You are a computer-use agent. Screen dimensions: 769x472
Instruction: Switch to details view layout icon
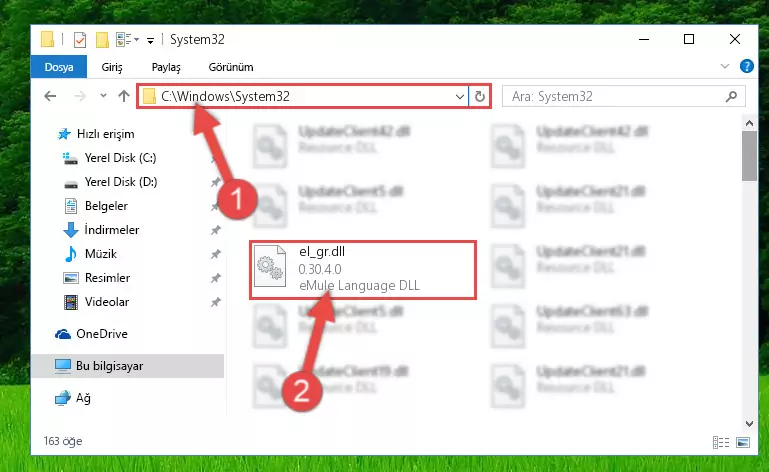click(x=720, y=442)
